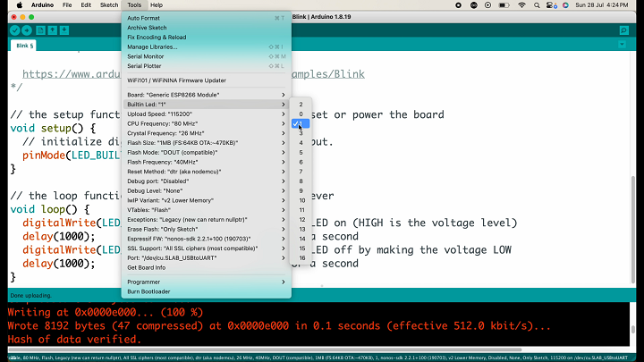
Task: Click the console vertical scrollbar thumb
Action: [x=633, y=330]
